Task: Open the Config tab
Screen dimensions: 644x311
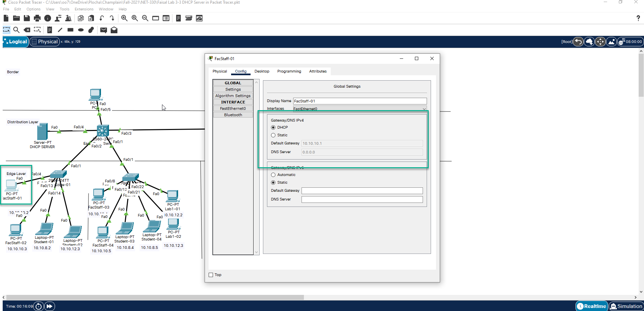Action: (241, 71)
